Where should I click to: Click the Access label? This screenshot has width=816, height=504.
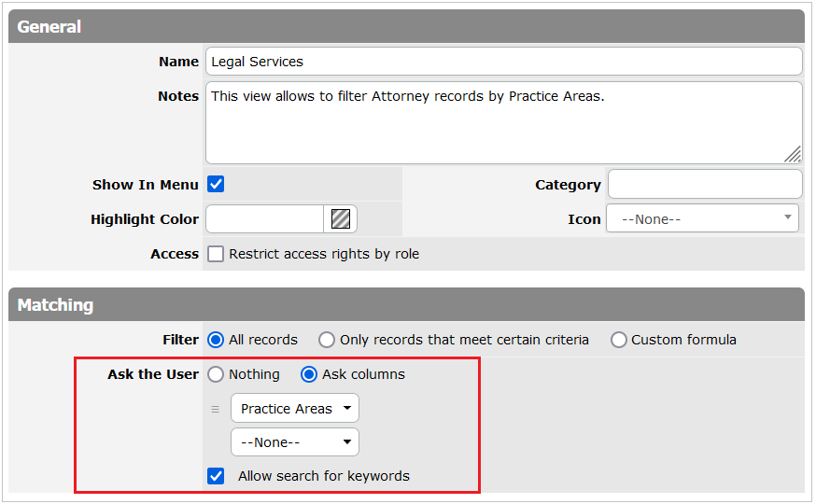[175, 254]
